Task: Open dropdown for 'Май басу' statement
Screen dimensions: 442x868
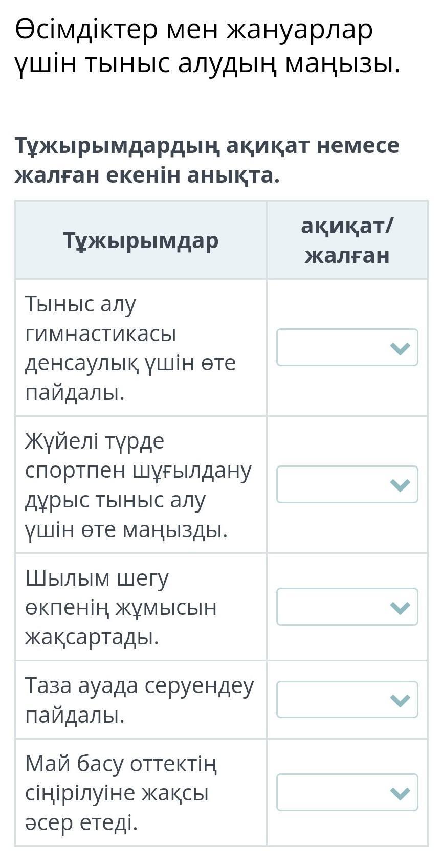Action: tap(347, 792)
